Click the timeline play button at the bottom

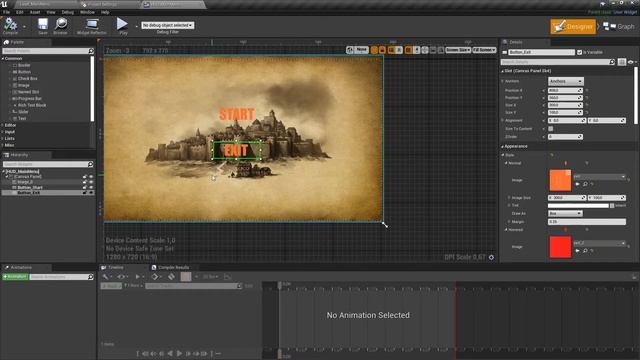click(x=179, y=353)
